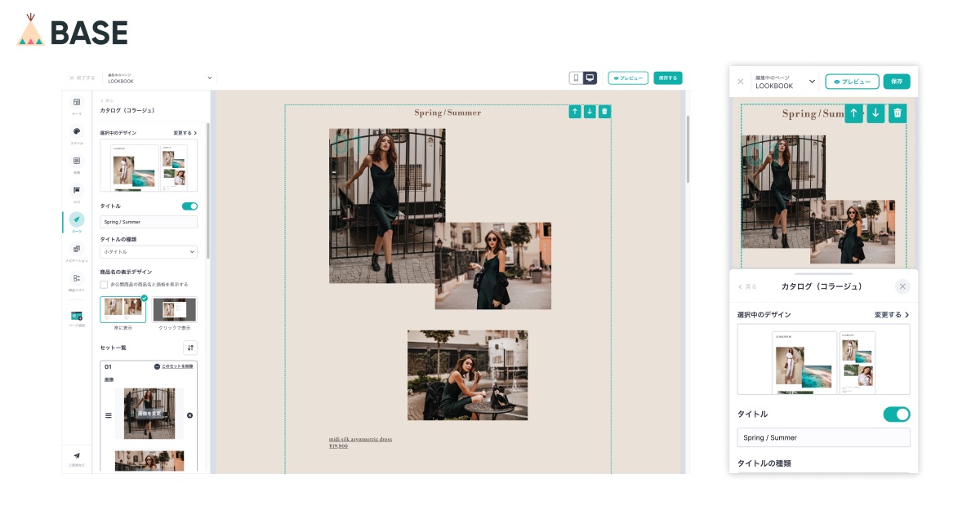Image resolution: width=980 pixels, height=514 pixels.
Task: Select the ロゴ flag icon in sidebar
Action: point(77,190)
